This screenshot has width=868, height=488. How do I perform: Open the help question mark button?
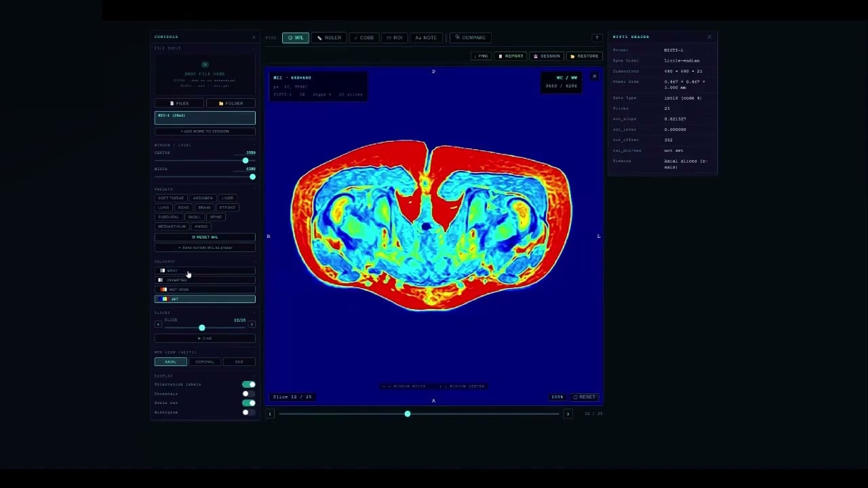click(597, 38)
